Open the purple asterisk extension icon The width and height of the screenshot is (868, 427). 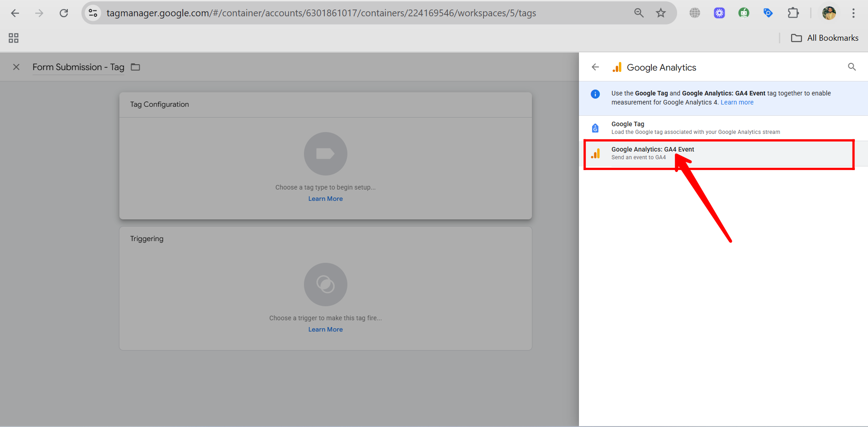coord(719,13)
